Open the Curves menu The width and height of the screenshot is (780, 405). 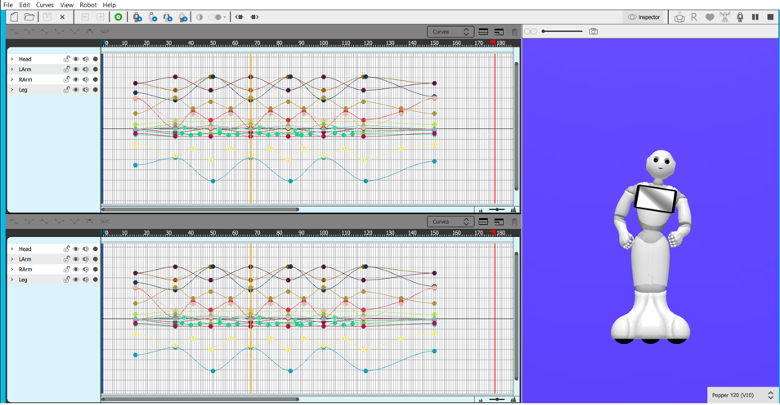pos(45,5)
